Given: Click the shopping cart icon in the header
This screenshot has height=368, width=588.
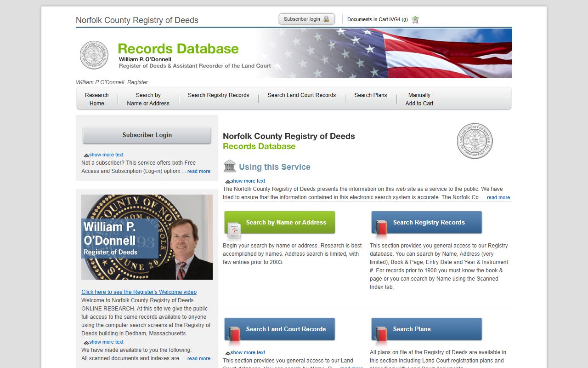Looking at the screenshot, I should click(415, 19).
